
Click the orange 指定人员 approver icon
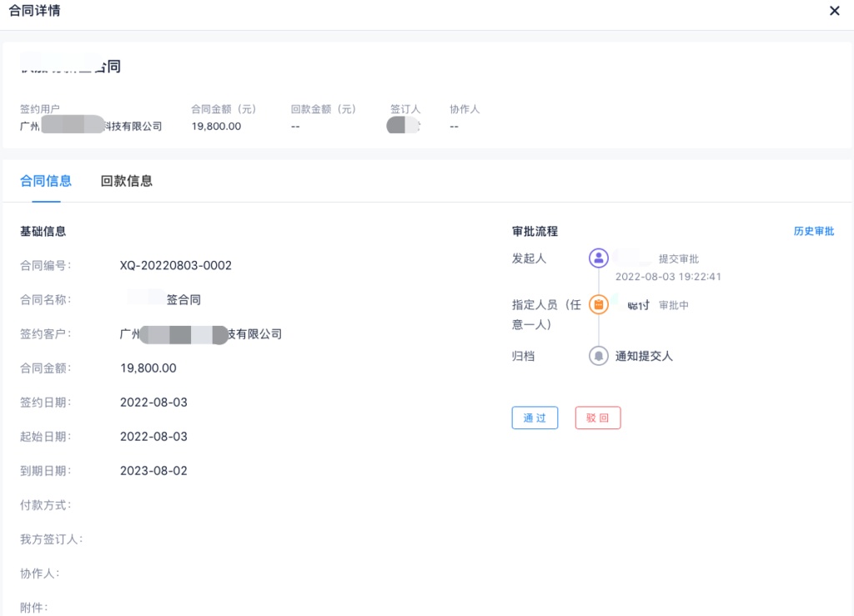pyautogui.click(x=598, y=305)
